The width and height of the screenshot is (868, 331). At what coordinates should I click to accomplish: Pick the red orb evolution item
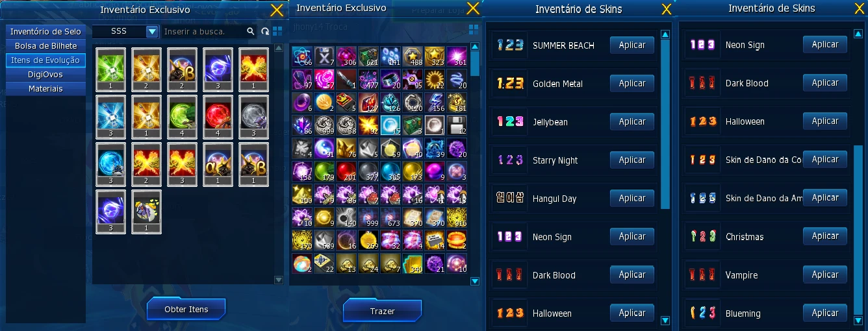click(x=218, y=116)
